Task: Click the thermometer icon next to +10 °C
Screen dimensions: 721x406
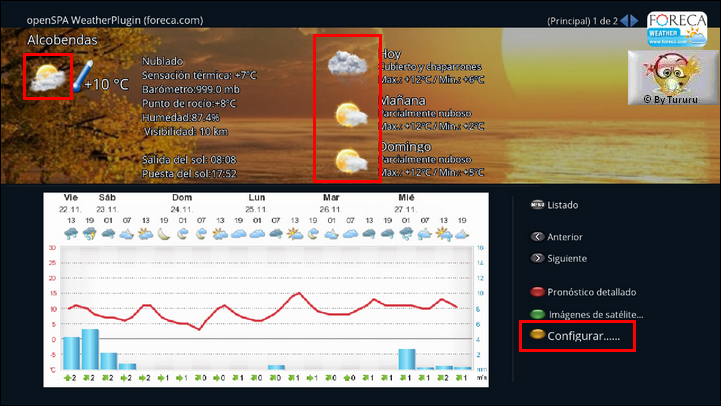Action: click(x=83, y=76)
